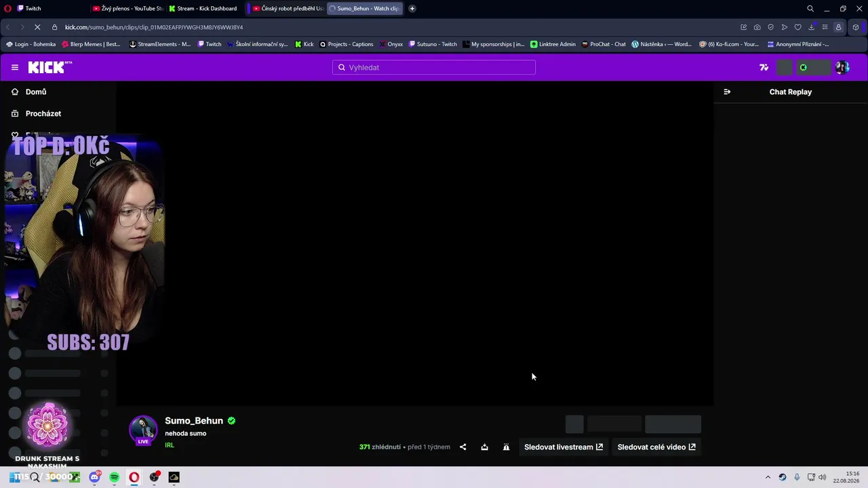Take a snapshot with the camera icon
Viewport: 868px width, 488px height.
(757, 27)
